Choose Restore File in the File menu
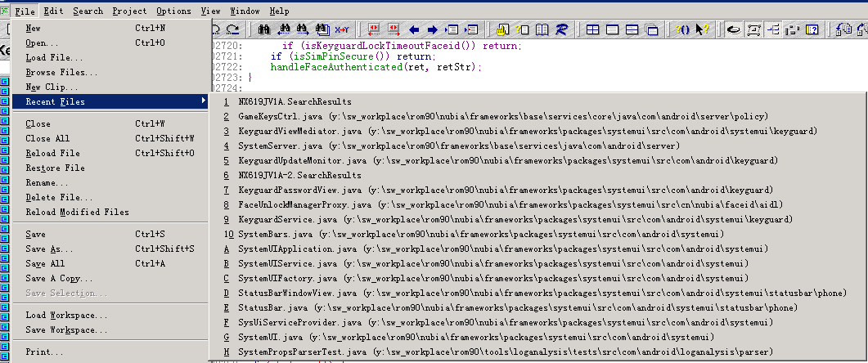The width and height of the screenshot is (868, 363). pyautogui.click(x=110, y=168)
